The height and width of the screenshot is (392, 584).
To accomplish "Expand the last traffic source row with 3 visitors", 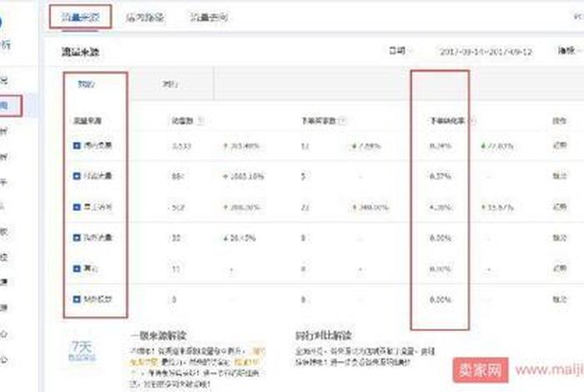I will (77, 299).
